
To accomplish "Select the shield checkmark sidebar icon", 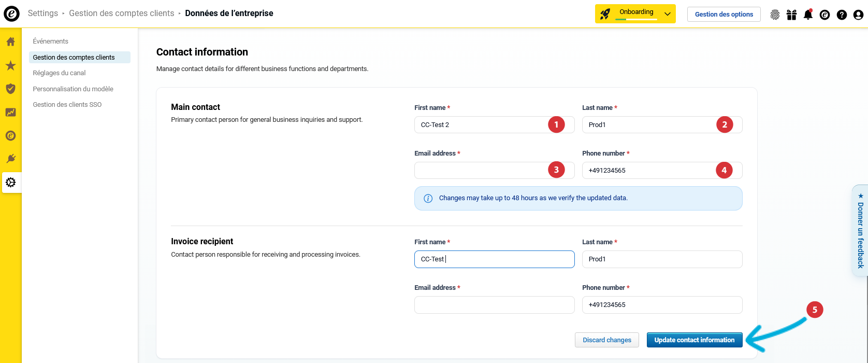I will click(x=10, y=89).
